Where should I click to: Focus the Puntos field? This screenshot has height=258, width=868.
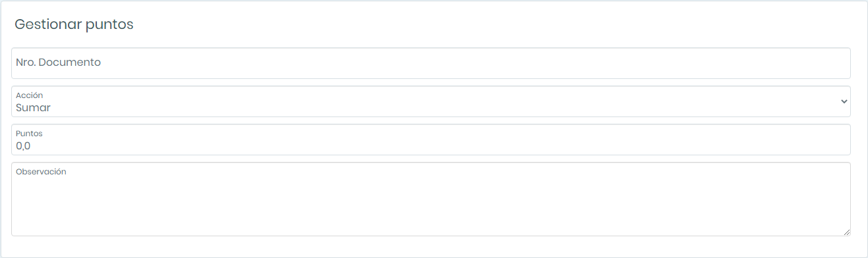click(x=430, y=140)
